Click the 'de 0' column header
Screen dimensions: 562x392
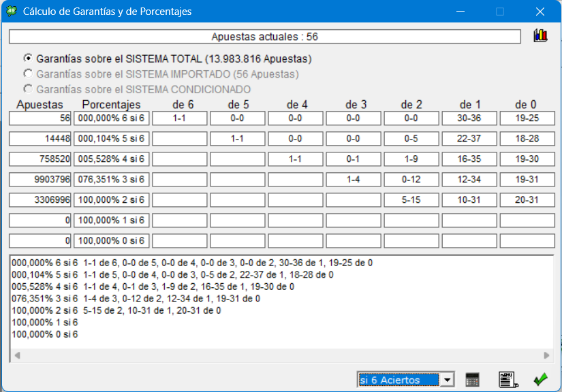526,105
